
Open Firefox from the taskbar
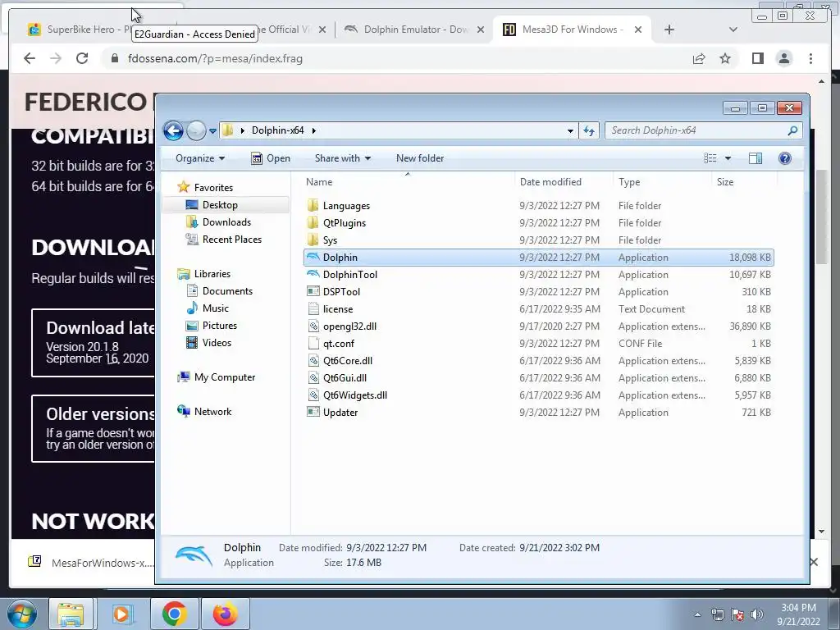[226, 614]
